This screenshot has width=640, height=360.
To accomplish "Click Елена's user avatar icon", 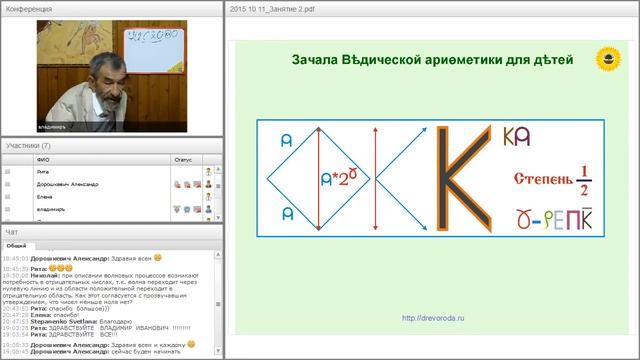I will click(209, 197).
